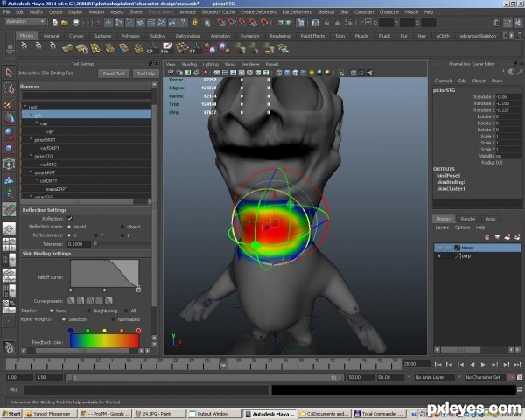Screen dimensions: 525x420
Task: Collapse the cotDRPT tree item
Action: tap(37, 180)
